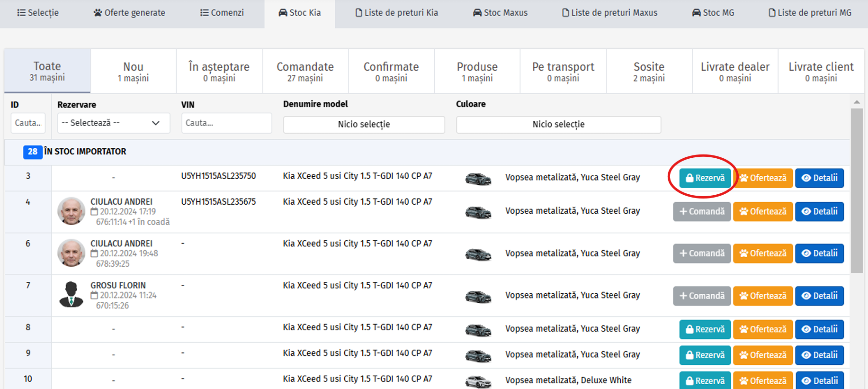
Task: Focus the ID search field
Action: point(28,123)
